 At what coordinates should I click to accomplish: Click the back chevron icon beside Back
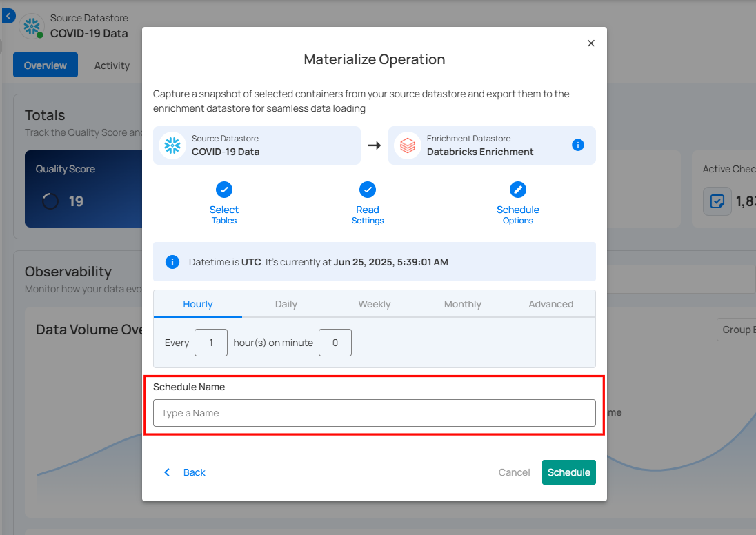[x=167, y=472]
